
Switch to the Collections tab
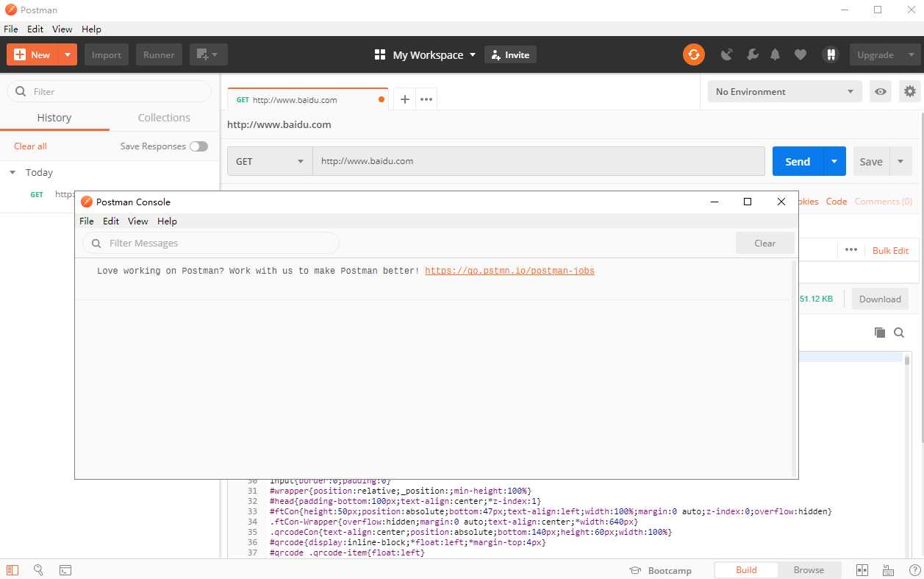tap(164, 118)
